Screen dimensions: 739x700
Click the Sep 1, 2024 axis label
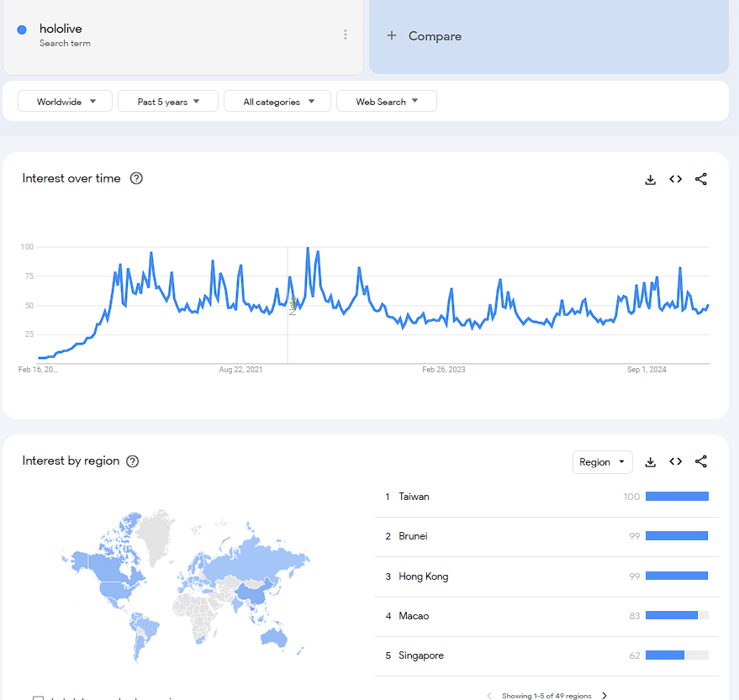click(647, 370)
